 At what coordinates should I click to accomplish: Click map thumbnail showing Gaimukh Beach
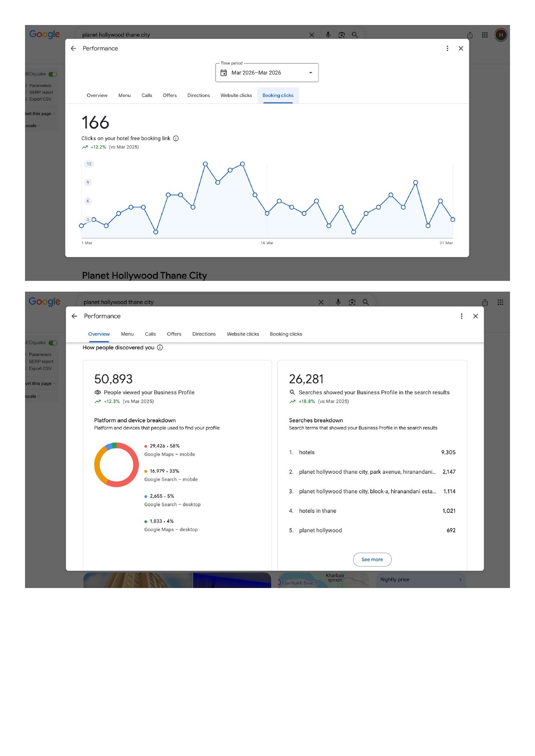[x=323, y=580]
